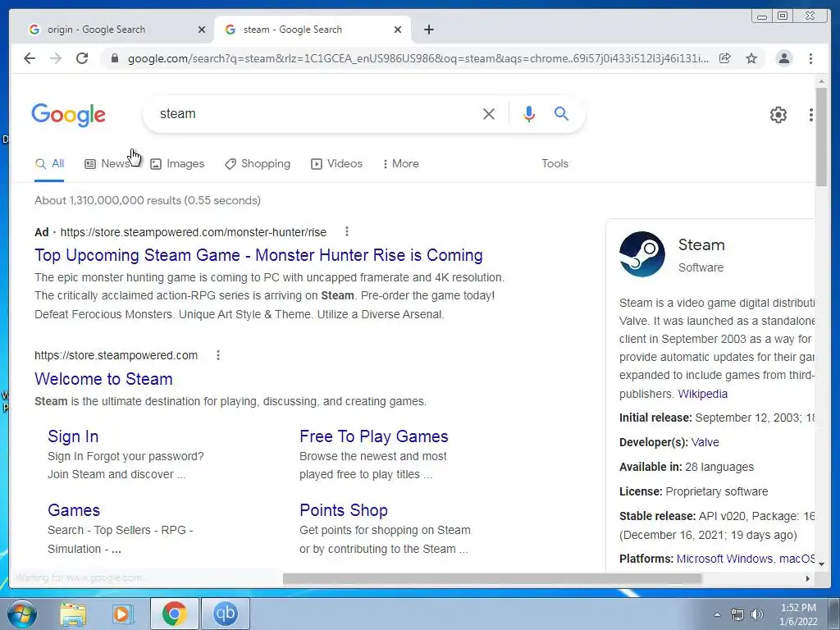Open the Google logo homepage link
This screenshot has width=840, height=630.
pos(69,115)
